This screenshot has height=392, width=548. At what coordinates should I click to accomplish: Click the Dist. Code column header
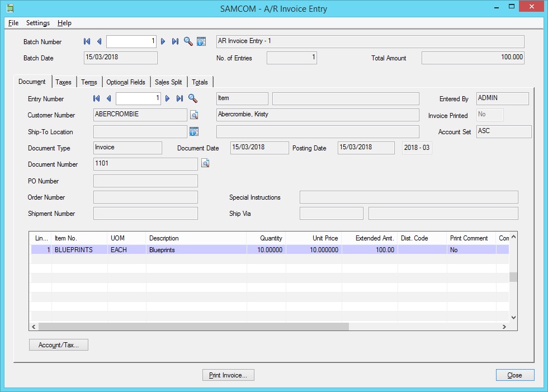(x=422, y=238)
